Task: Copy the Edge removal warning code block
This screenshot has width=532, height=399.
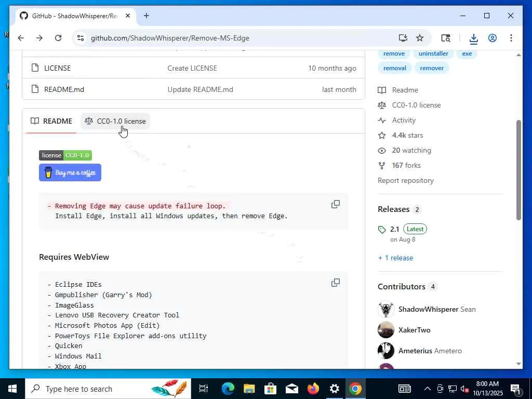Action: pyautogui.click(x=336, y=204)
